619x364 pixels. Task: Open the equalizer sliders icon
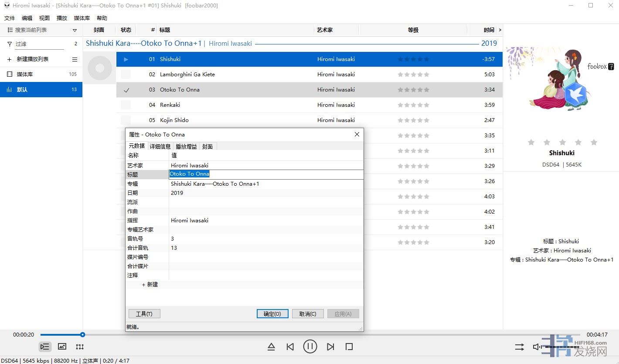(x=79, y=347)
